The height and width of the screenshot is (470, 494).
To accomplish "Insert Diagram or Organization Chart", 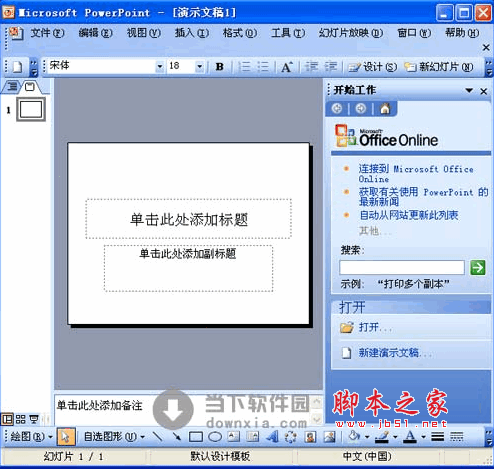I will [x=291, y=436].
